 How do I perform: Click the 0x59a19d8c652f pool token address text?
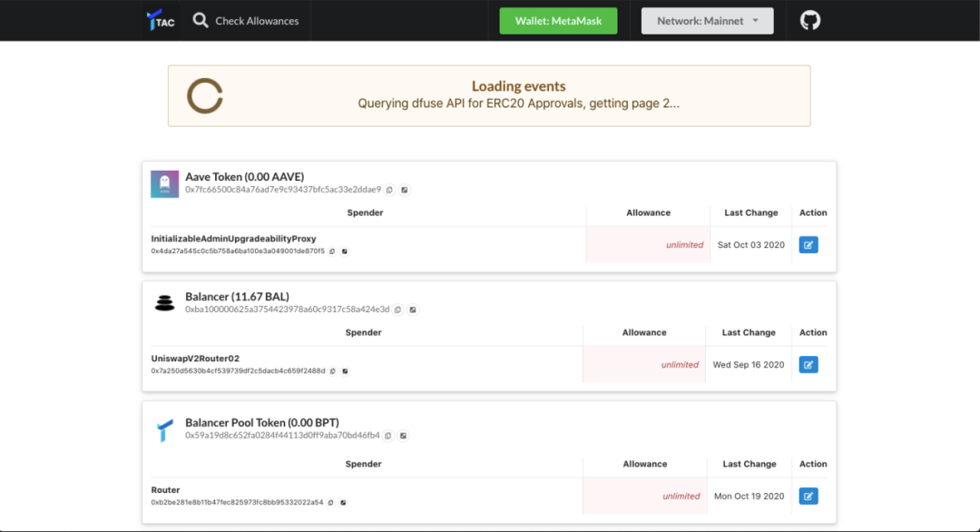click(x=282, y=435)
